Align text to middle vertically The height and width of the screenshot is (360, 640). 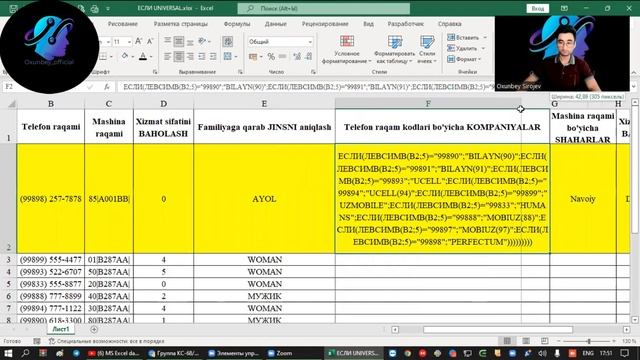[179, 41]
